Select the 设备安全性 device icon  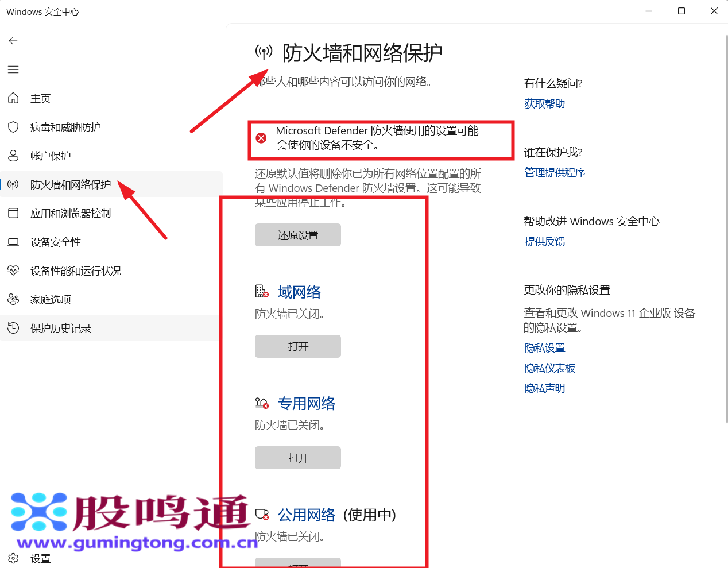[13, 242]
